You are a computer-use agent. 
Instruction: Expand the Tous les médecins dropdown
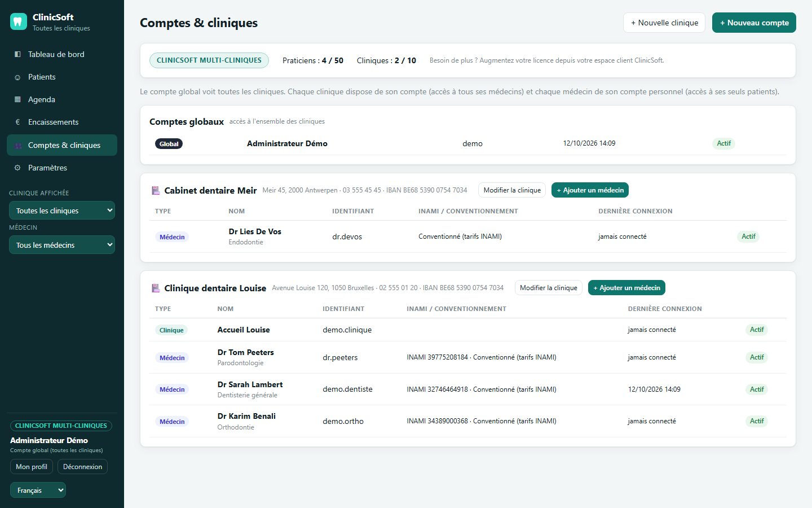[62, 245]
